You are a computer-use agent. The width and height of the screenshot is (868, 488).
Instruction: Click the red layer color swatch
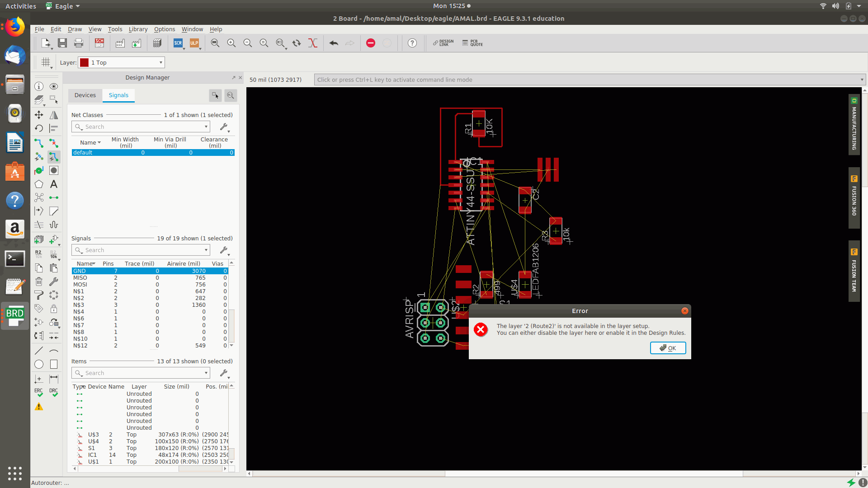[x=84, y=62]
